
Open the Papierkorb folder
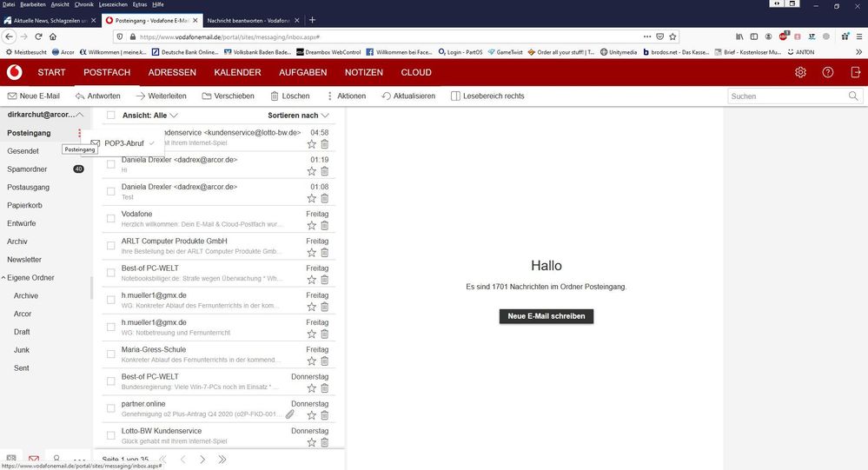tap(24, 205)
